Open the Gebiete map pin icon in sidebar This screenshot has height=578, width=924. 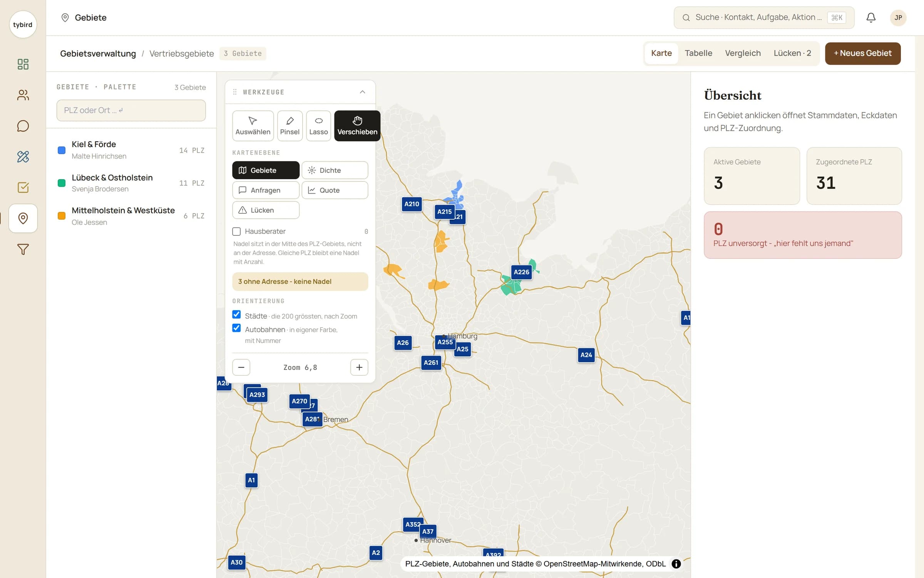[x=23, y=218]
